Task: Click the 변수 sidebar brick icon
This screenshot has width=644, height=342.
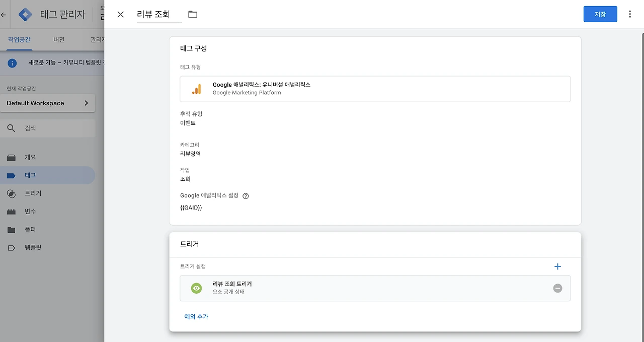Action: pyautogui.click(x=11, y=212)
